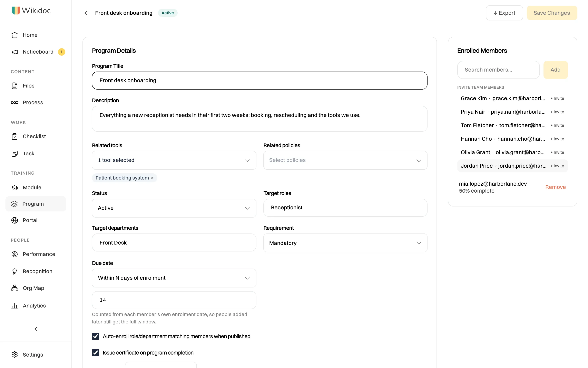Invite Olivia Grant to the program

557,152
